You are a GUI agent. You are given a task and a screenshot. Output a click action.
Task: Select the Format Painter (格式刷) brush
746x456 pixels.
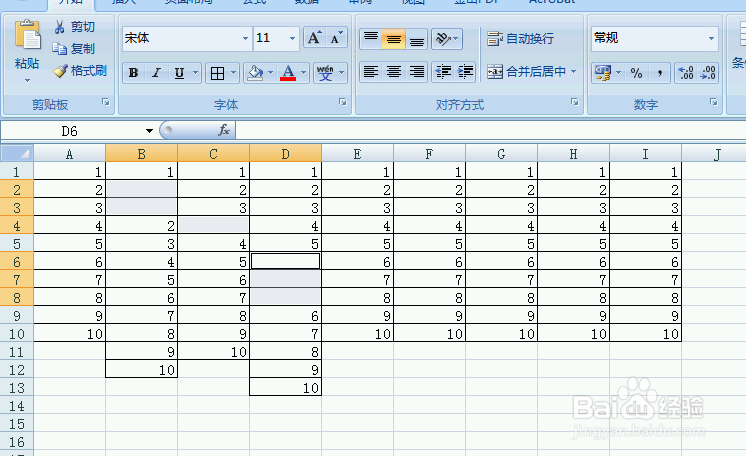(x=80, y=71)
